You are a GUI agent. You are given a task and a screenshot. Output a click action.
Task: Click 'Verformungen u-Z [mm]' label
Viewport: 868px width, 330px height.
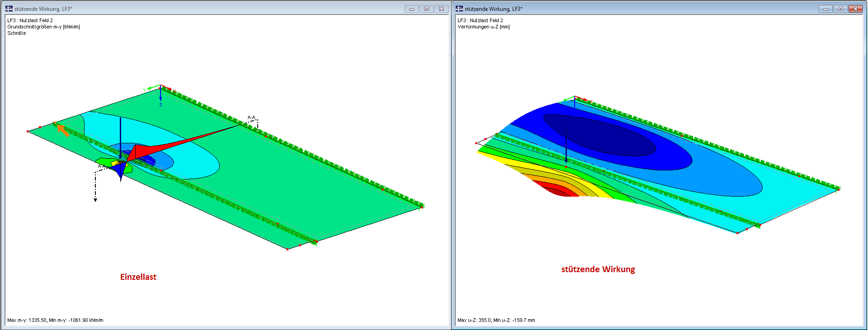[x=484, y=27]
